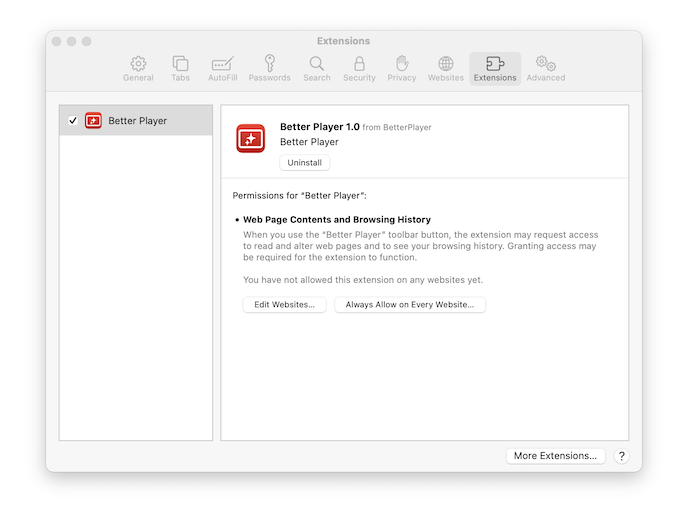Click Edit Websites… button
The width and height of the screenshot is (700, 508).
point(284,304)
